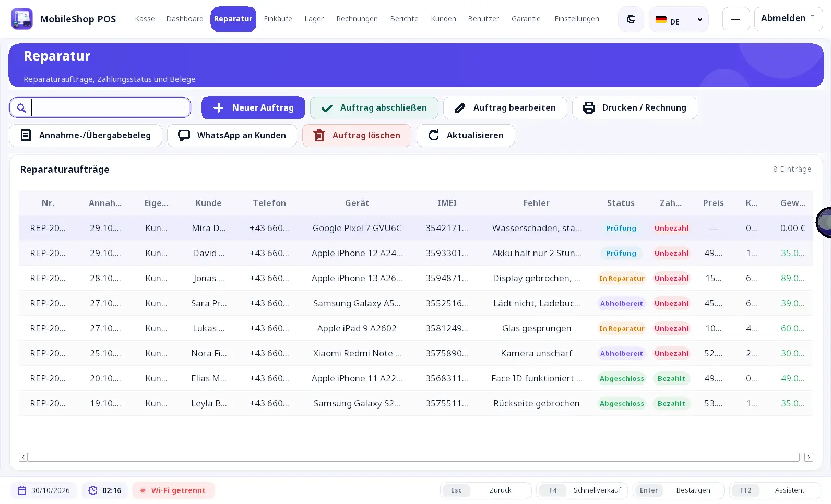
Task: Click the calendar icon beside 30/10/2026
Action: (22, 490)
